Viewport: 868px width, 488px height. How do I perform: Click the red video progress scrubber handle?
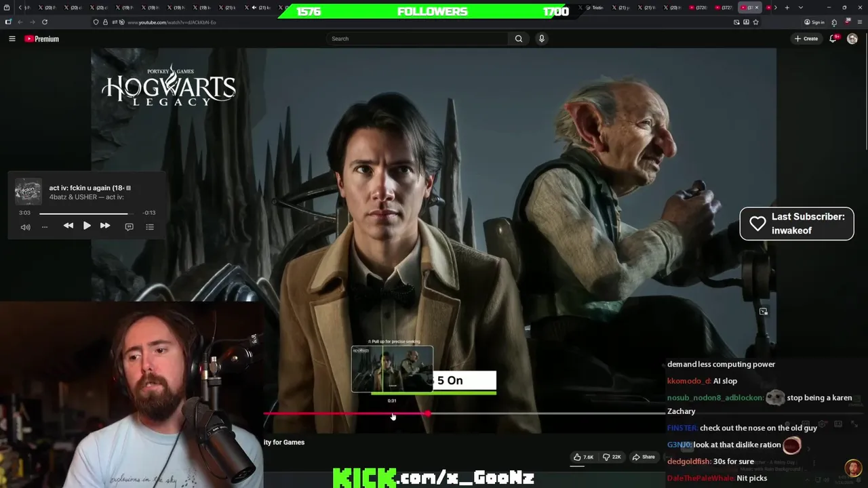pos(428,413)
